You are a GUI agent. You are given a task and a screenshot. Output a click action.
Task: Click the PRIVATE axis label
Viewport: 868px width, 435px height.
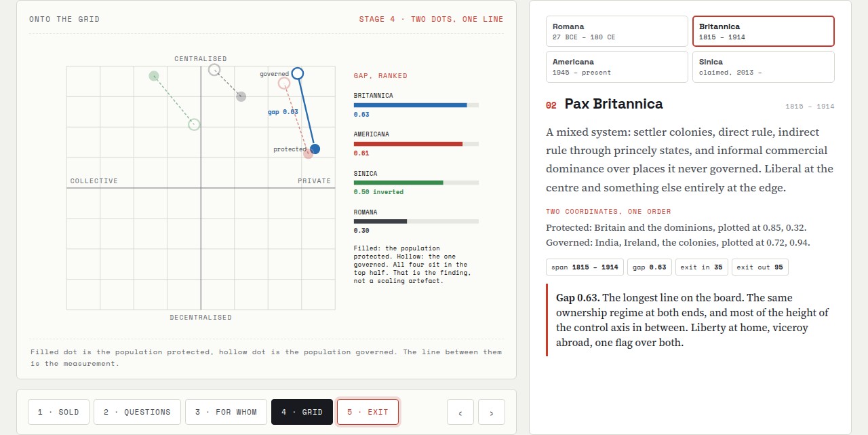tap(315, 181)
